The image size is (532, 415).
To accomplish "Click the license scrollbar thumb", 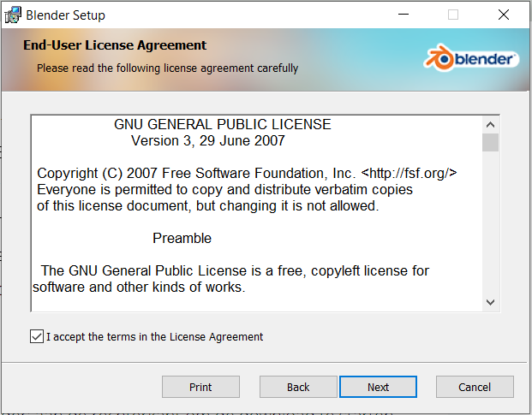I will pos(490,143).
